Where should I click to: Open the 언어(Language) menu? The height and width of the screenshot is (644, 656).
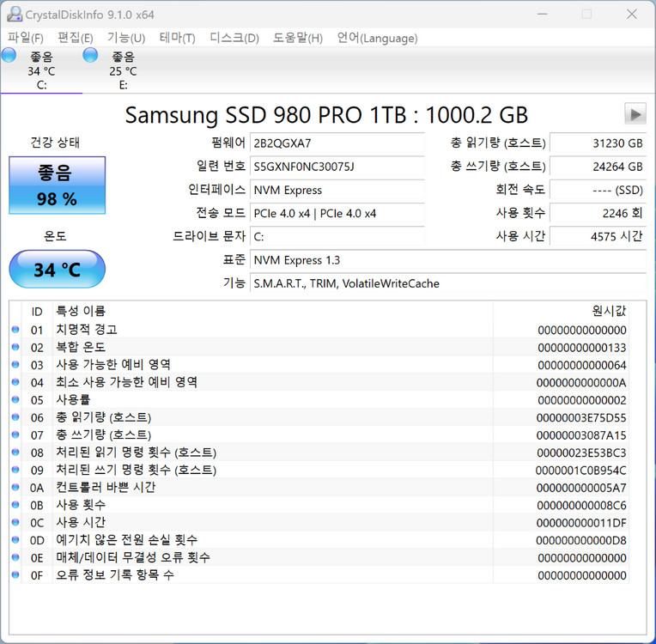(x=377, y=38)
